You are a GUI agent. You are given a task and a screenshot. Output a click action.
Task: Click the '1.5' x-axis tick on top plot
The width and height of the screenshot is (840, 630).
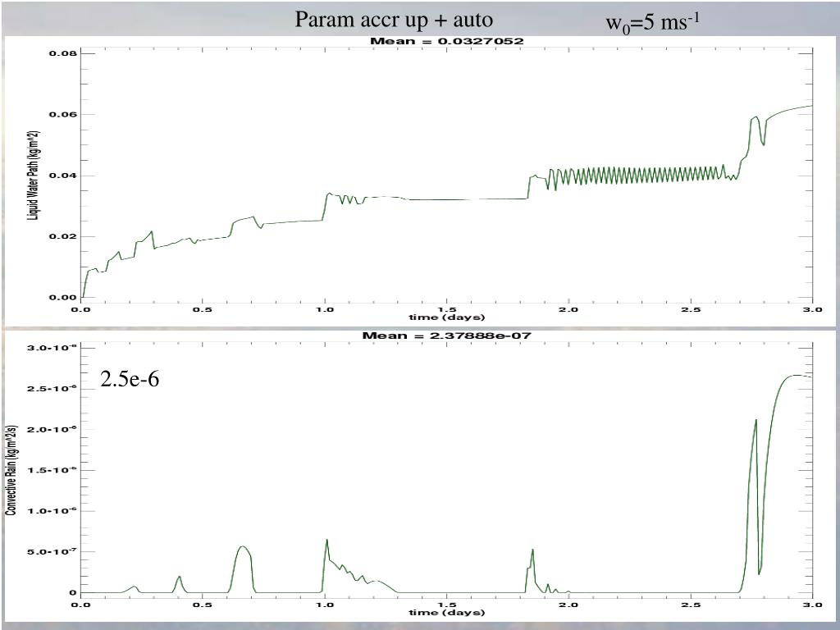pos(447,309)
